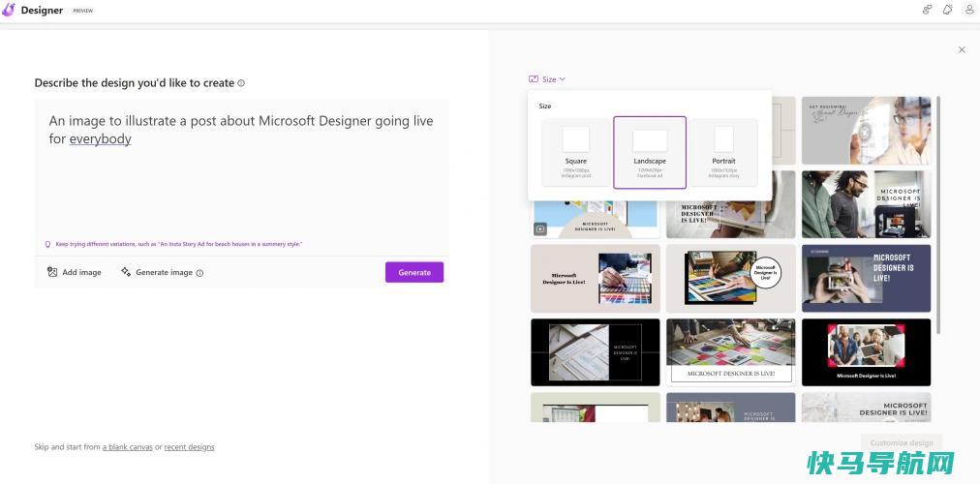The height and width of the screenshot is (484, 980).
Task: Click the Customize design button
Action: click(902, 442)
